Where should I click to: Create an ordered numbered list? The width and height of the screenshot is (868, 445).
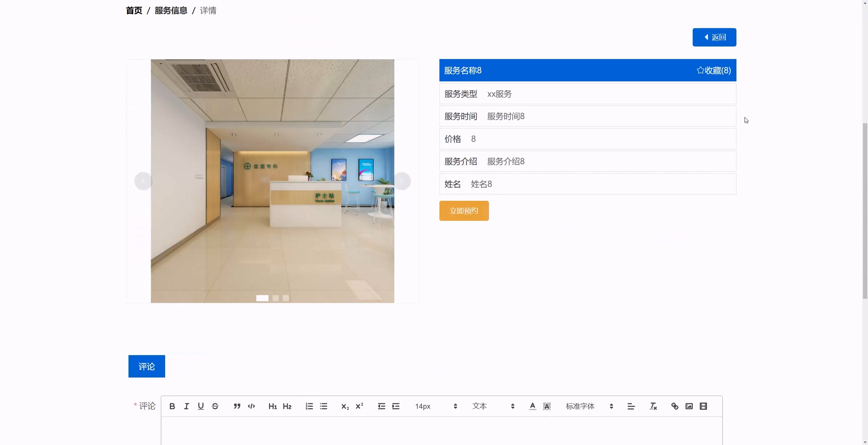309,406
